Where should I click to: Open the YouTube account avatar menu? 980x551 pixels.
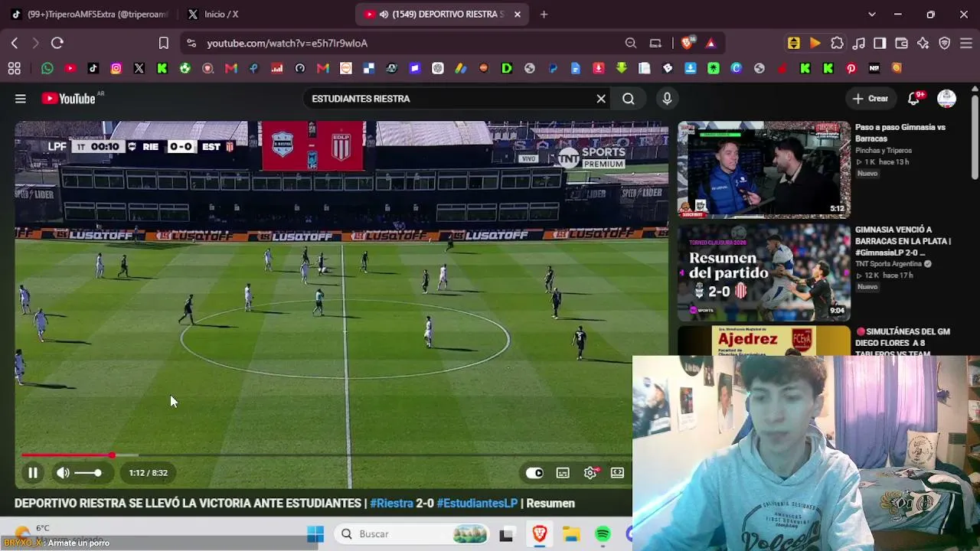[947, 99]
